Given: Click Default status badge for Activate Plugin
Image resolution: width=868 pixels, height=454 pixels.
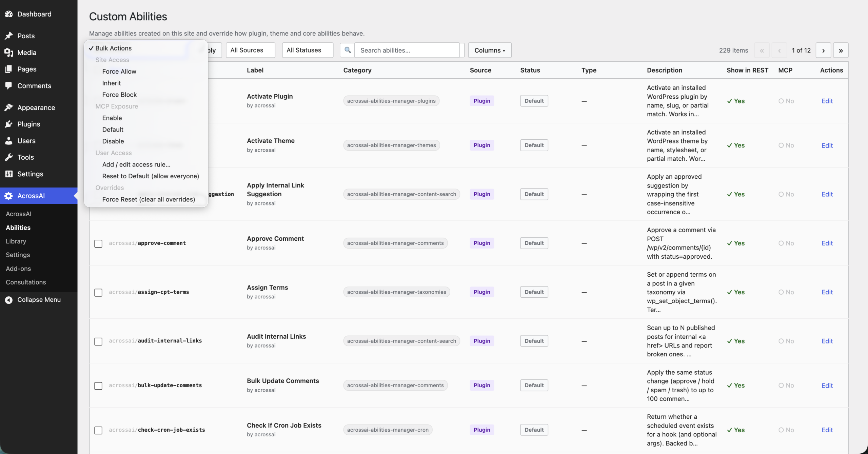Looking at the screenshot, I should coord(534,101).
